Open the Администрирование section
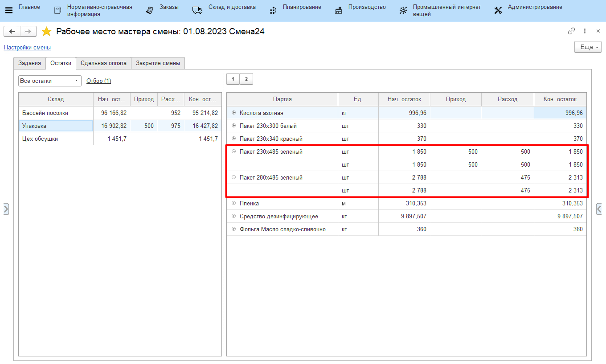 [x=534, y=7]
